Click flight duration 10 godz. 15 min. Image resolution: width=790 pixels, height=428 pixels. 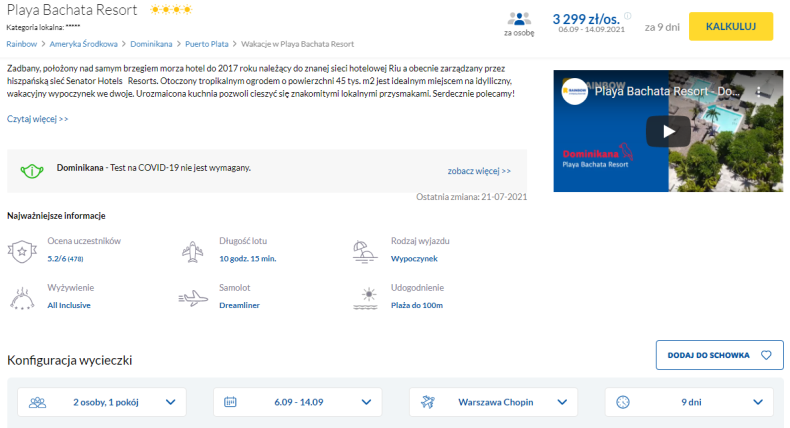click(247, 259)
